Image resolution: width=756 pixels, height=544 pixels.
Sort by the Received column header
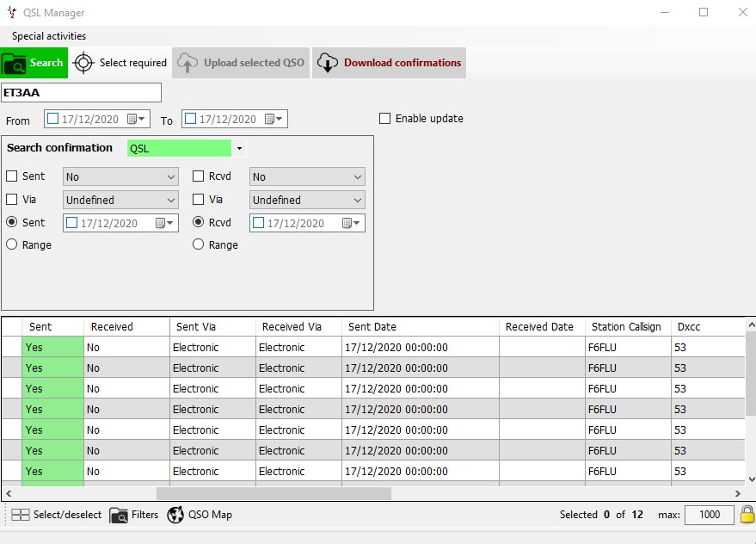[127, 327]
